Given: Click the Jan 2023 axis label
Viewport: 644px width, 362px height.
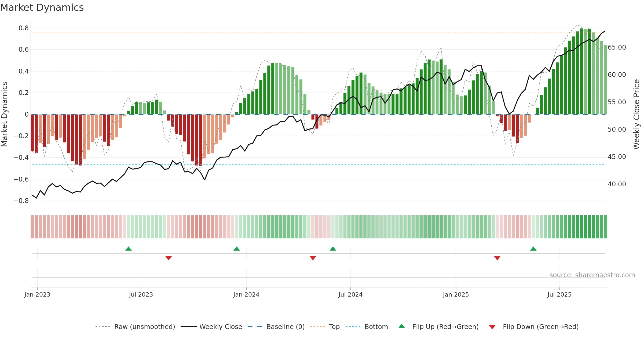Looking at the screenshot, I should 37,294.
